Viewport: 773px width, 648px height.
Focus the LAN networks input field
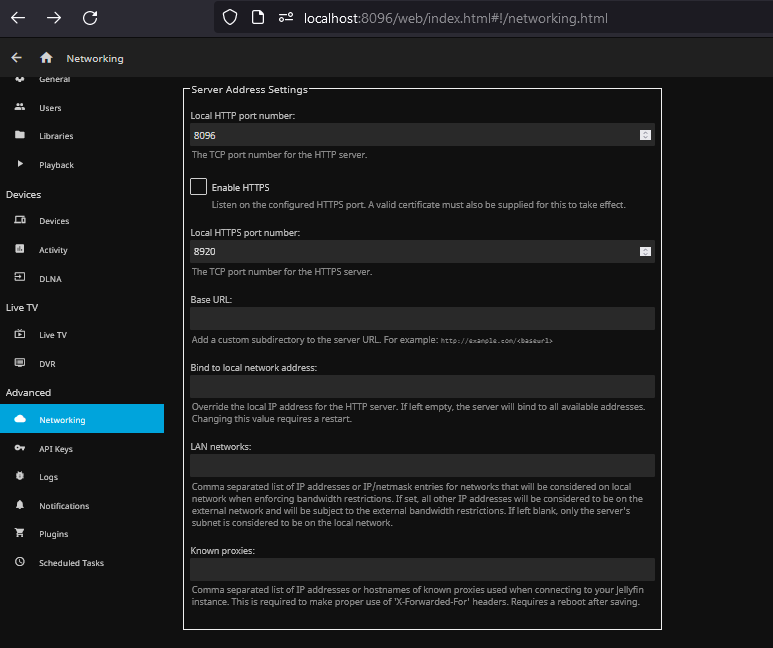[422, 465]
